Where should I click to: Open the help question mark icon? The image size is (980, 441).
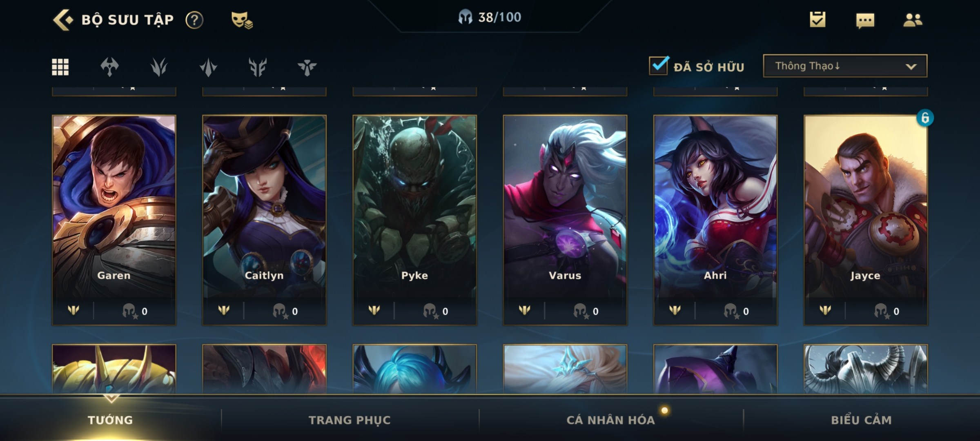(194, 20)
